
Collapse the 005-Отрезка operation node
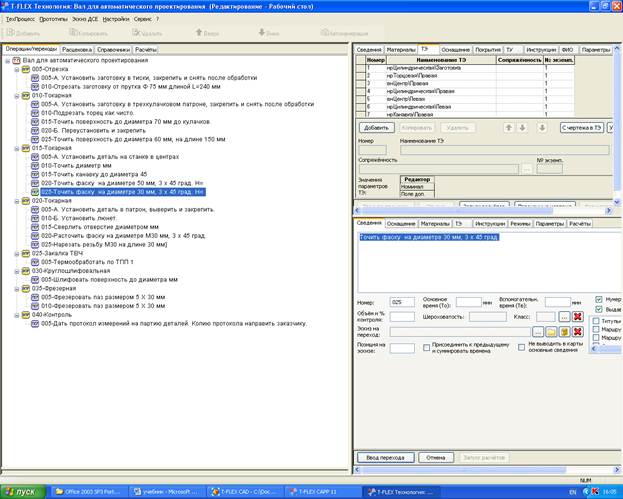point(17,70)
